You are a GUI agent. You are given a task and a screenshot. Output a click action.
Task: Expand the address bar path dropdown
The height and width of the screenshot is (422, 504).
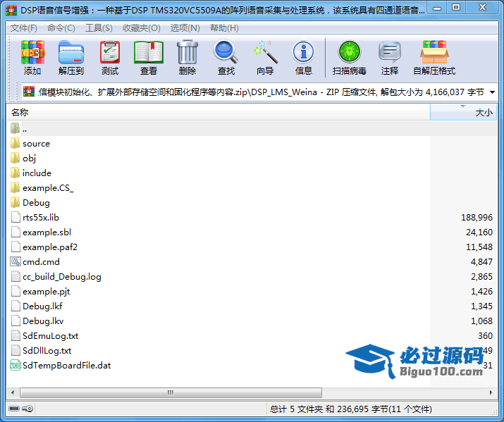pos(492,92)
